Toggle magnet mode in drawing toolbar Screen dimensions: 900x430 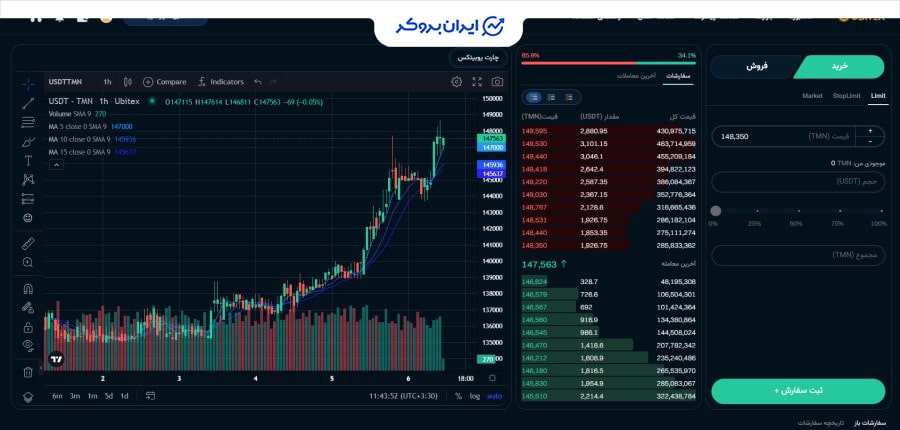28,289
